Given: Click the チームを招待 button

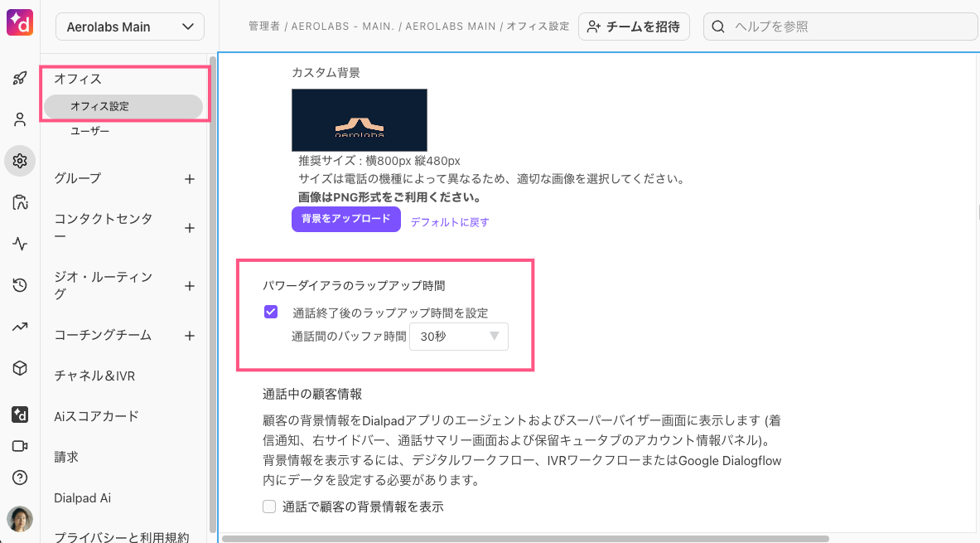Looking at the screenshot, I should tap(634, 27).
